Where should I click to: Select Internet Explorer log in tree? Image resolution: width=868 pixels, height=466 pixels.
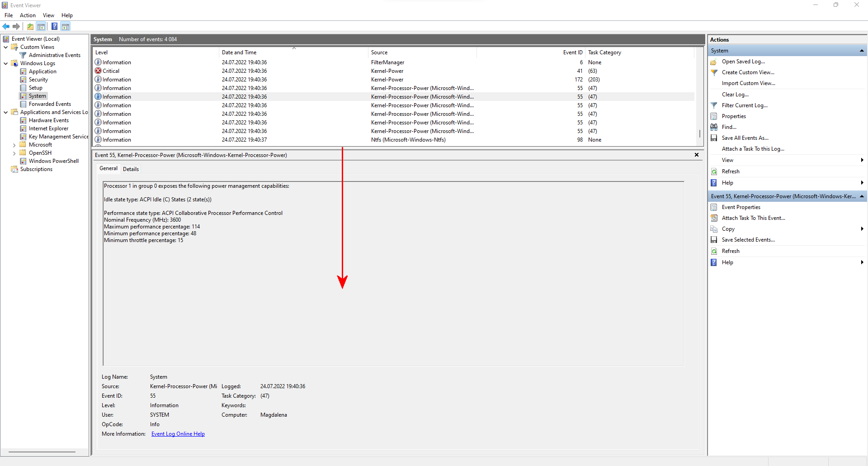[48, 128]
